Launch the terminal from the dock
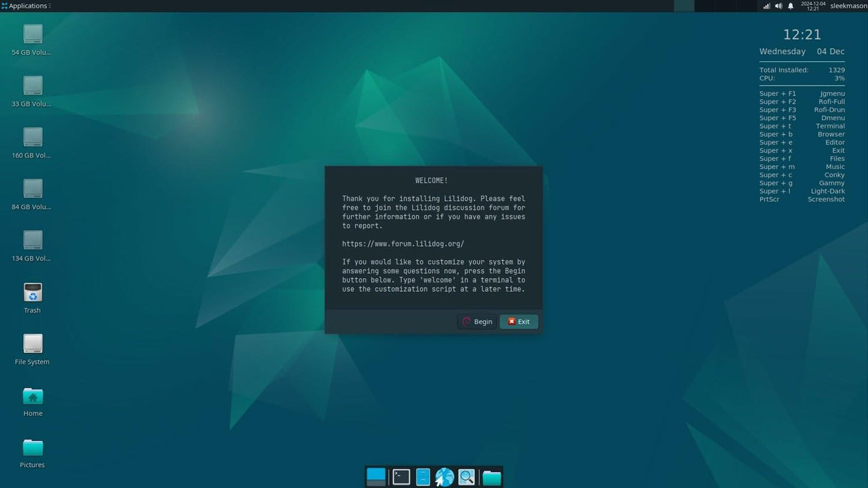The height and width of the screenshot is (488, 868). 401,477
